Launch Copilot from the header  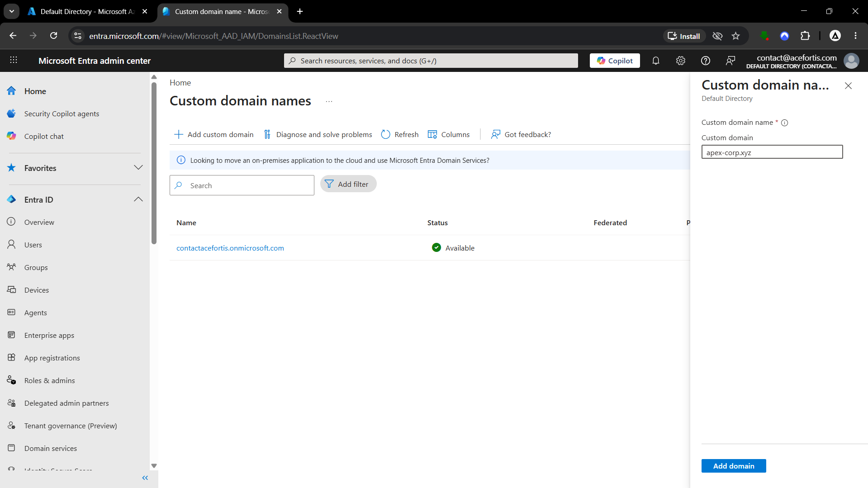click(615, 61)
